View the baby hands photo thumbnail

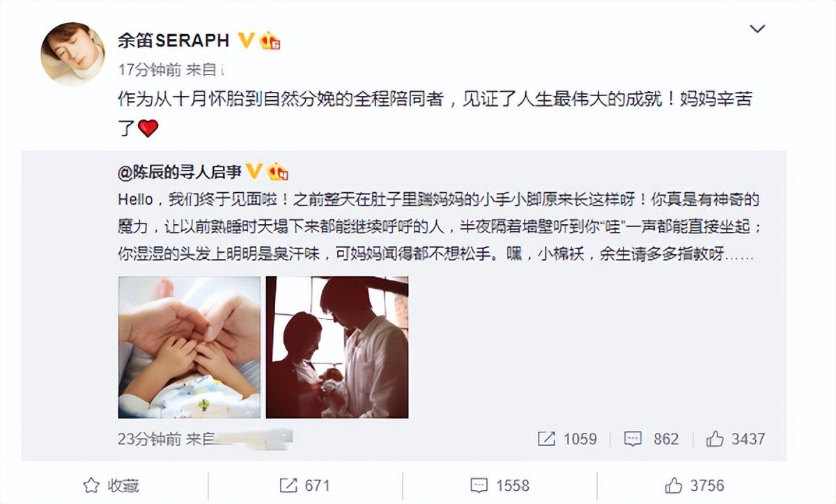click(189, 347)
